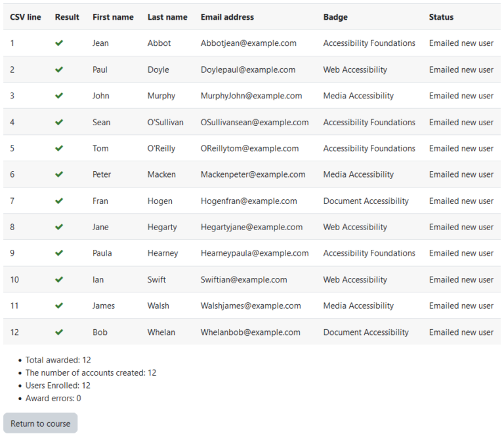Select the Badge column header
The width and height of the screenshot is (504, 436).
coord(335,17)
